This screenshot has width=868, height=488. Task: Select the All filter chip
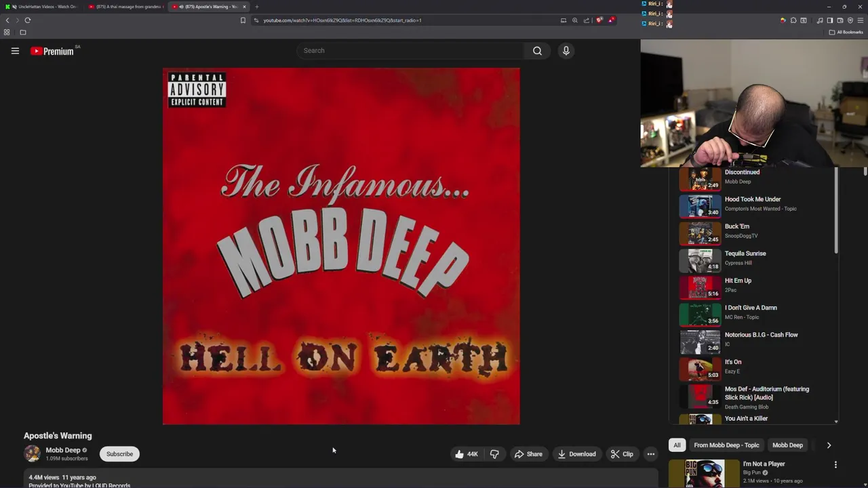(677, 445)
